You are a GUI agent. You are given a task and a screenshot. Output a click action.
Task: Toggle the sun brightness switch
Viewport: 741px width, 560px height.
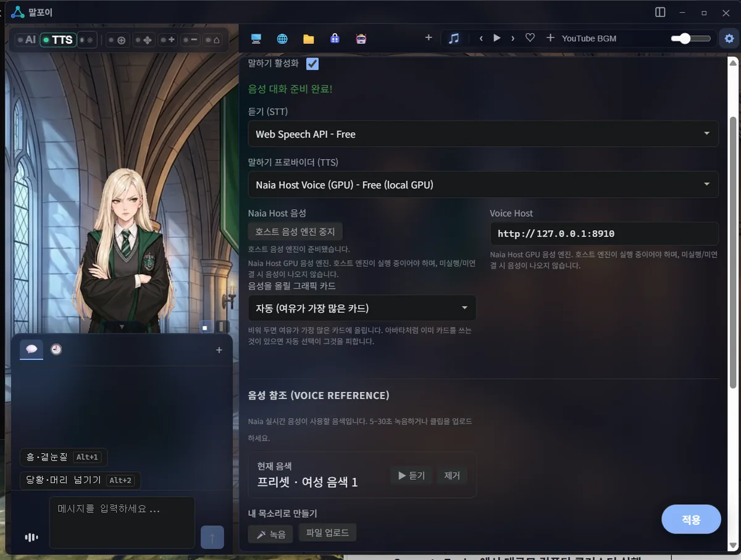coord(88,40)
